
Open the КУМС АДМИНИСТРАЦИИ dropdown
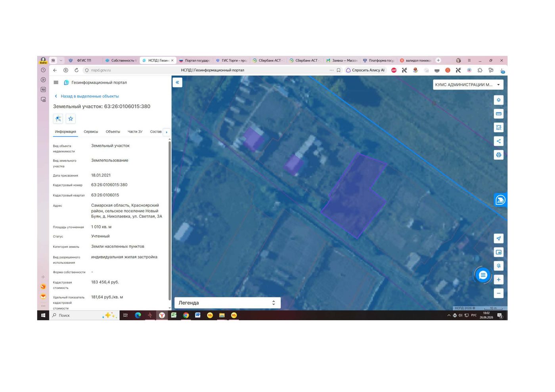click(x=468, y=85)
